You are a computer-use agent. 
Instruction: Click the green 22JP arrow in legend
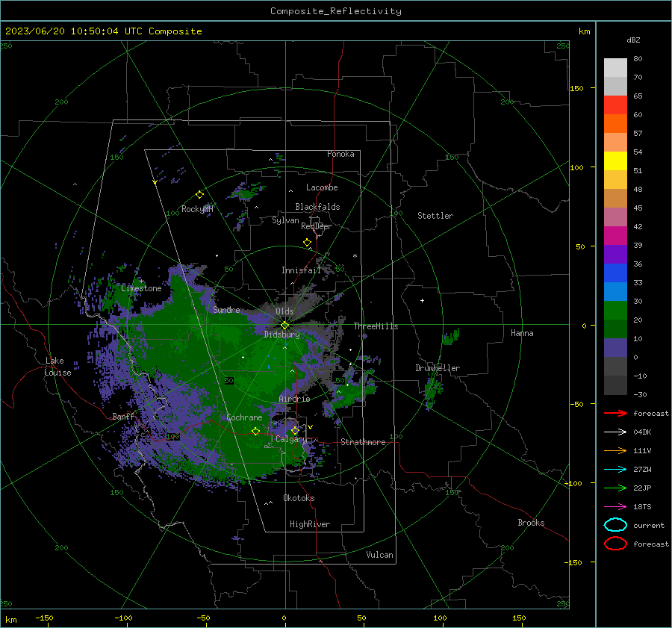(x=615, y=488)
